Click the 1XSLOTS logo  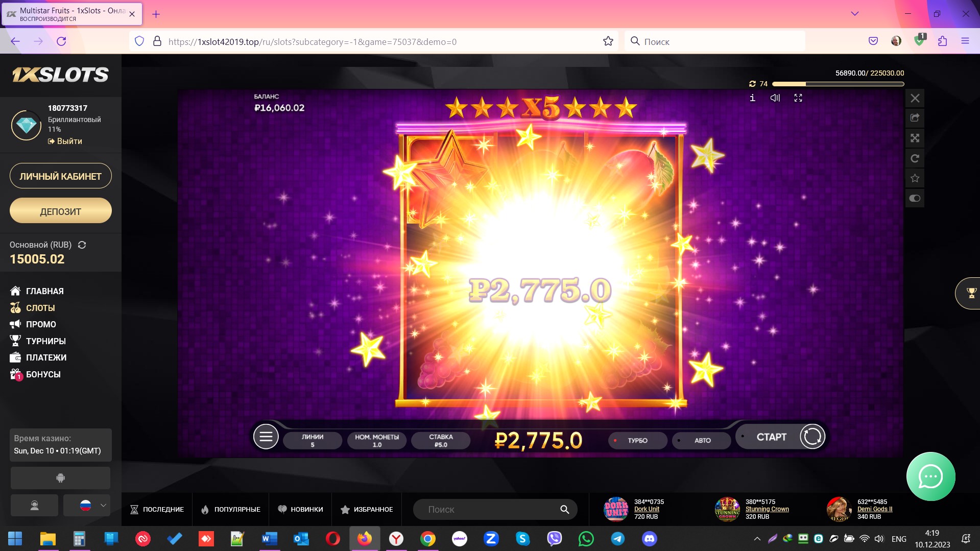tap(60, 75)
